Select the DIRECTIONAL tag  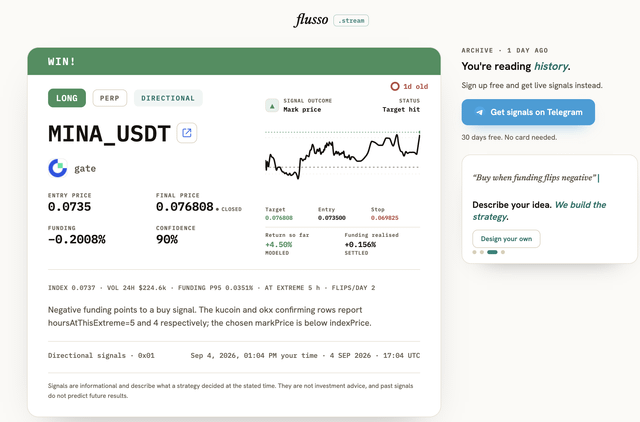pos(168,98)
